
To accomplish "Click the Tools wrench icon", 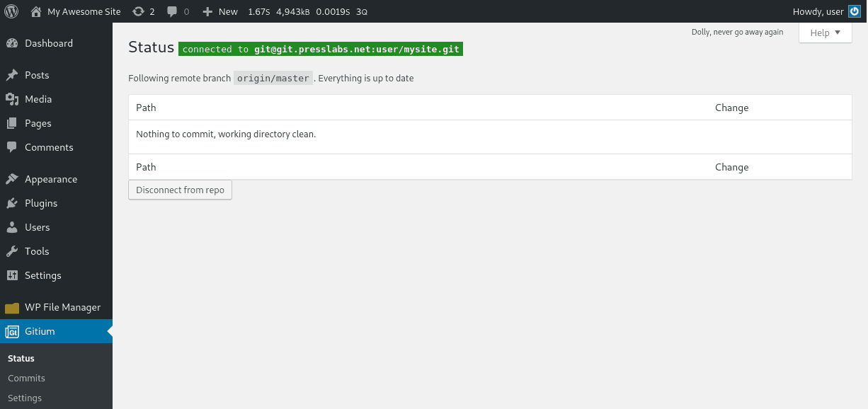I will pyautogui.click(x=12, y=251).
